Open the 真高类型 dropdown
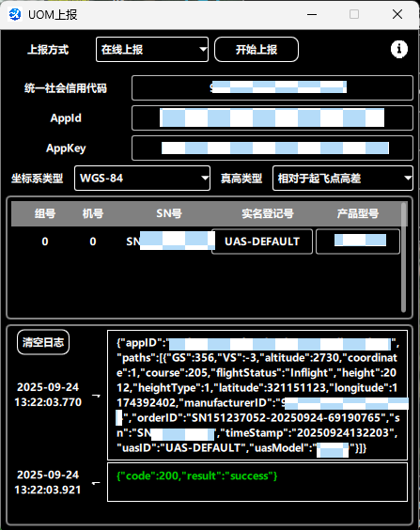This screenshot has width=420, height=530. pyautogui.click(x=343, y=179)
